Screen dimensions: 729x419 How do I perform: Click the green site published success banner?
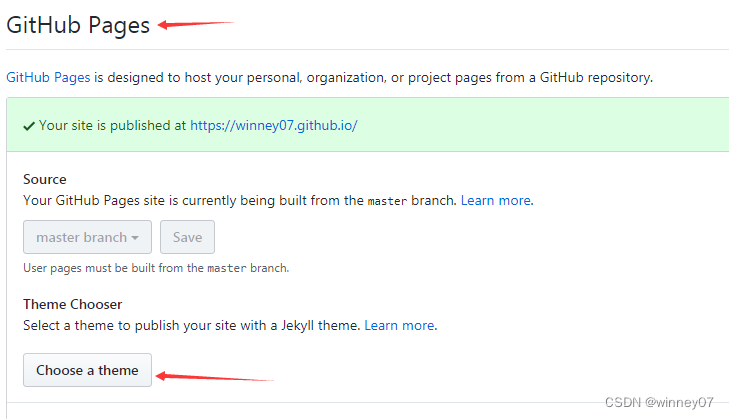pyautogui.click(x=500, y=126)
